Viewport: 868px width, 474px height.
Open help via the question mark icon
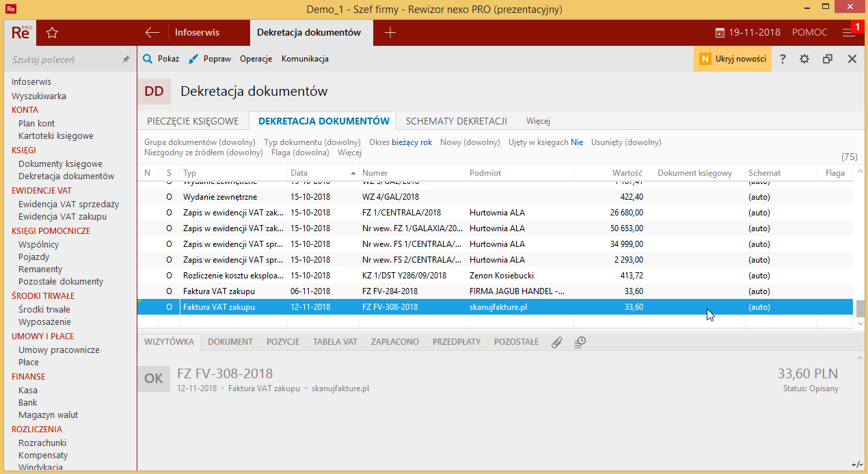782,59
